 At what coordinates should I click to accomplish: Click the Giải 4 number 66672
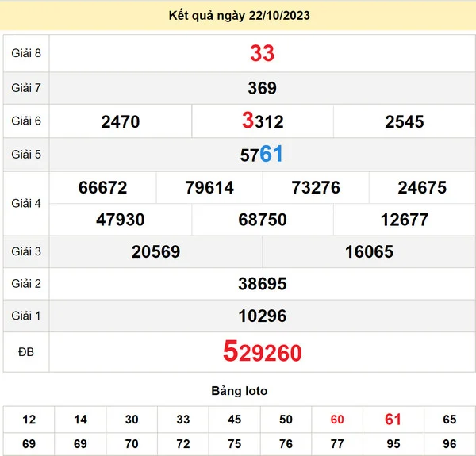(103, 188)
